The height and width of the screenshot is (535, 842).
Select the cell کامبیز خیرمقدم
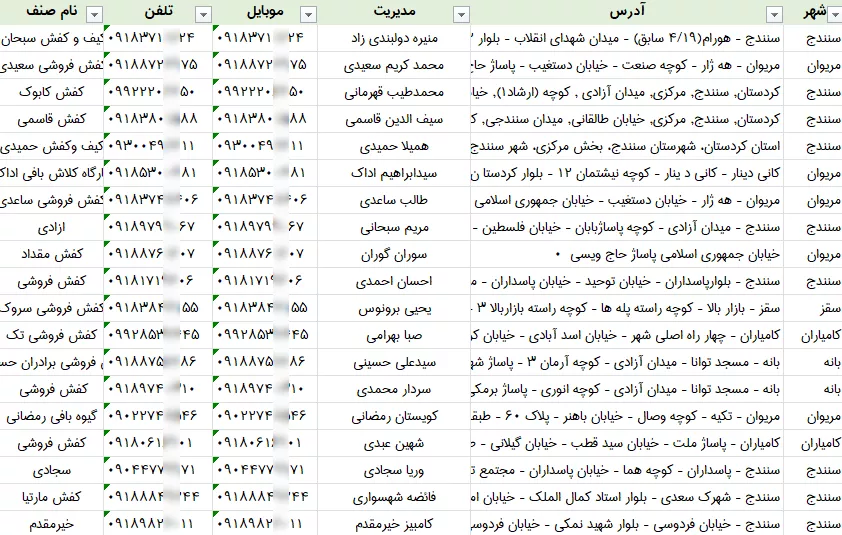(x=394, y=524)
